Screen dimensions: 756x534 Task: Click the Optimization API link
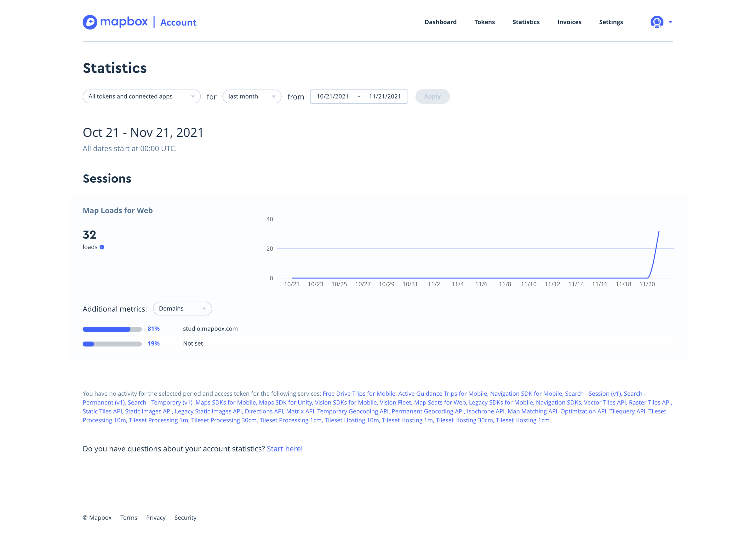click(583, 411)
